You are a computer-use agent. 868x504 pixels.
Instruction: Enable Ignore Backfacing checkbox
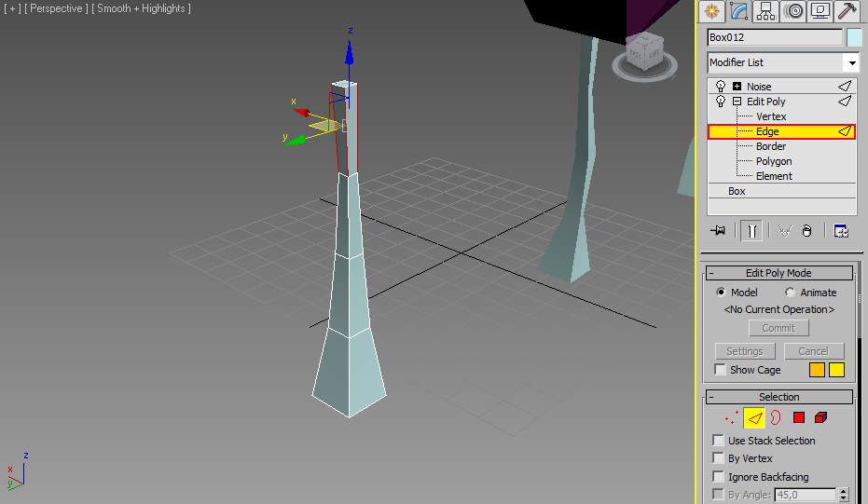pos(719,476)
